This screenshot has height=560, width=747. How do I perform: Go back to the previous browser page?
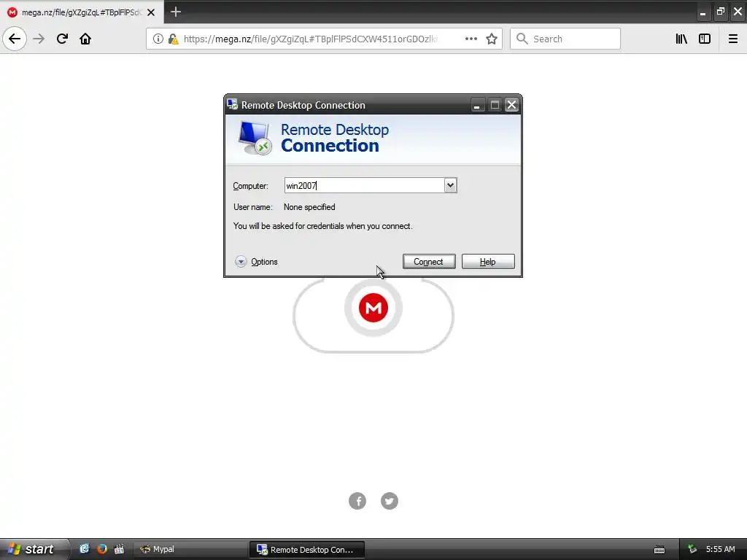[x=15, y=39]
